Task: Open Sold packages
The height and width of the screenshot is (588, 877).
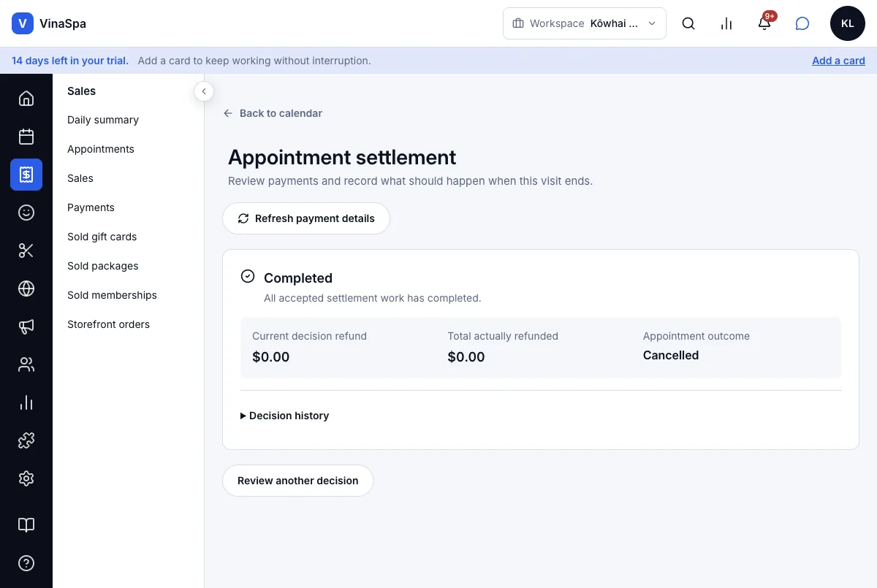Action: pyautogui.click(x=103, y=266)
